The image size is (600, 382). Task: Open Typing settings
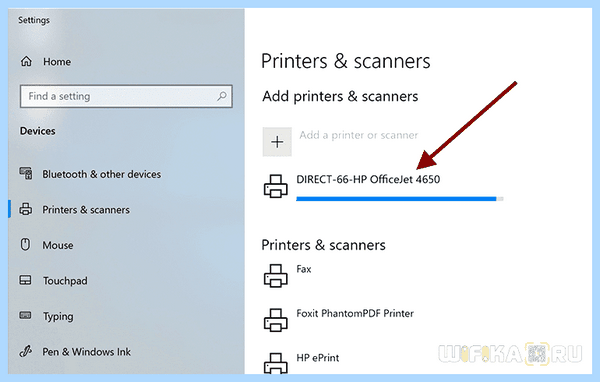58,317
